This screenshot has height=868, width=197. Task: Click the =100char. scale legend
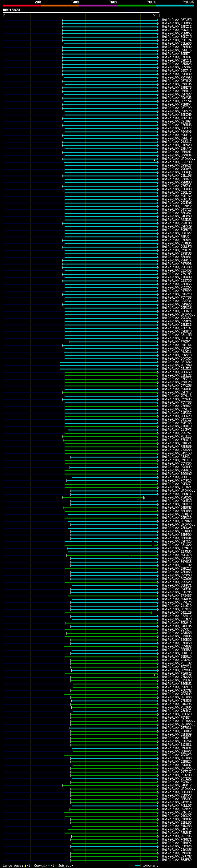(x=146, y=865)
